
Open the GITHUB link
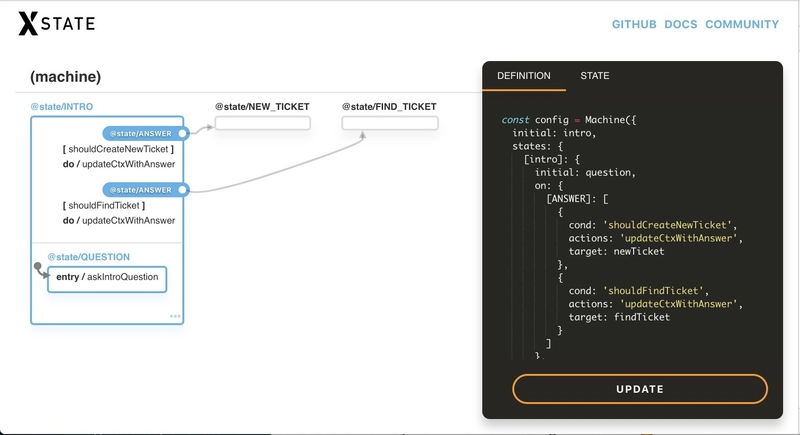[634, 24]
